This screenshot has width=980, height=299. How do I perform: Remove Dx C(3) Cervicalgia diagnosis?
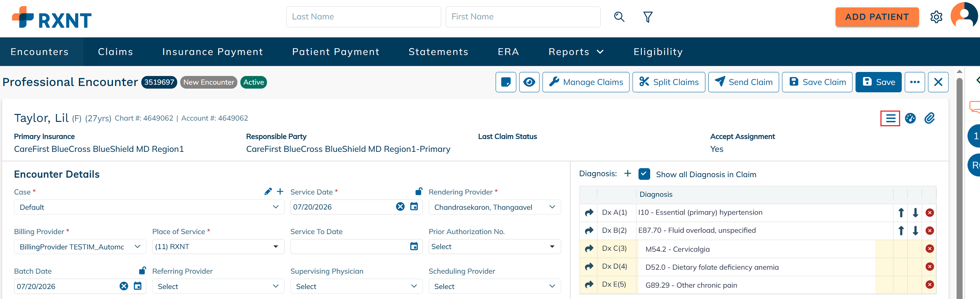point(930,249)
